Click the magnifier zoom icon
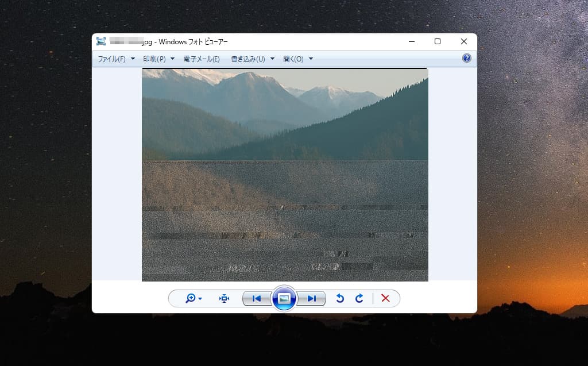588x366 pixels. pyautogui.click(x=194, y=299)
